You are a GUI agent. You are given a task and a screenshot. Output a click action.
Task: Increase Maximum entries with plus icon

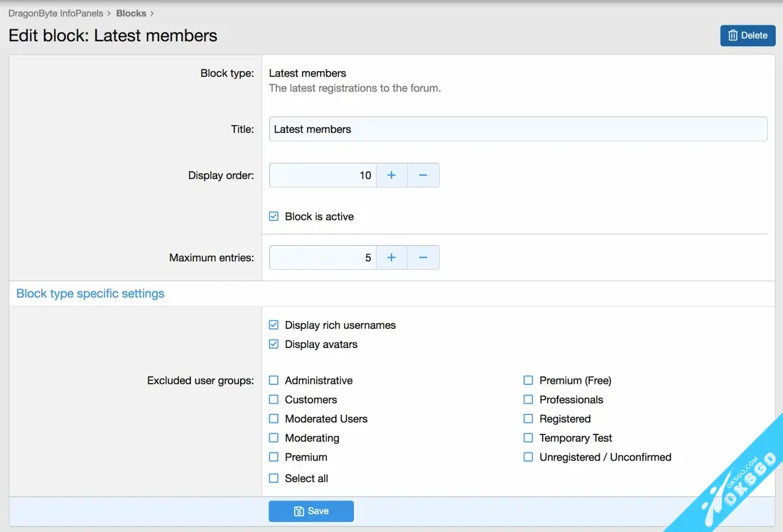point(391,258)
